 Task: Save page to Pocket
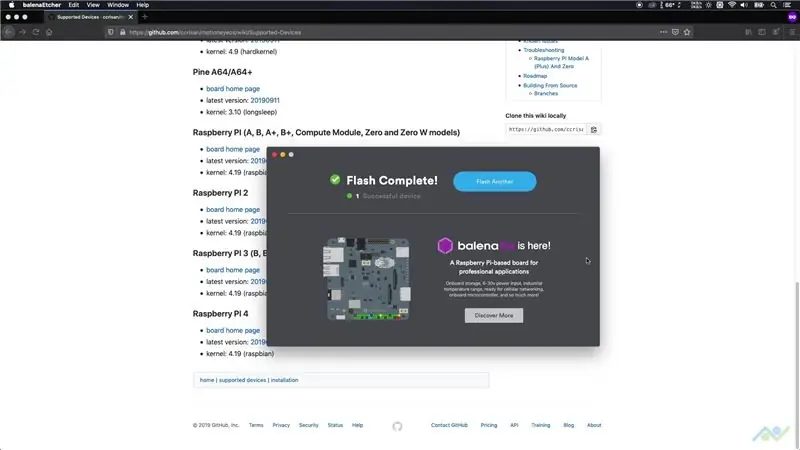pyautogui.click(x=675, y=32)
